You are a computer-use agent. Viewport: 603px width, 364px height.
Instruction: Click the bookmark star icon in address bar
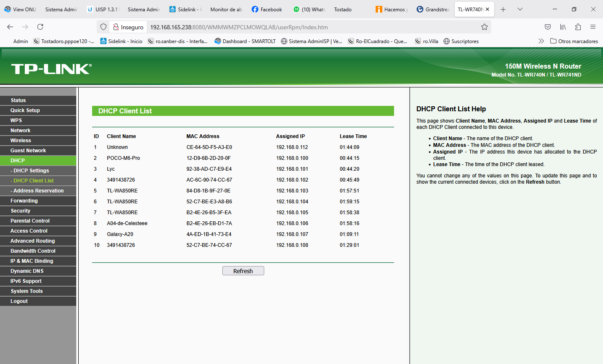[x=484, y=27]
